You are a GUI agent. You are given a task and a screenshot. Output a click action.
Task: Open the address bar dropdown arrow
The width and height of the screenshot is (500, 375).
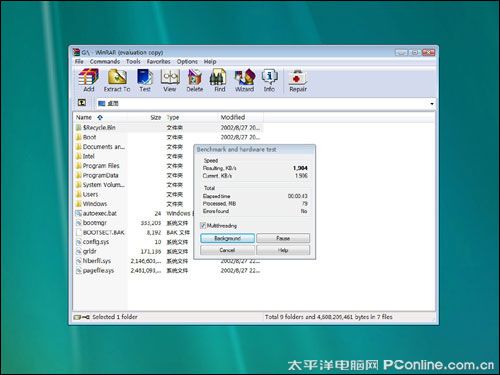[432, 104]
